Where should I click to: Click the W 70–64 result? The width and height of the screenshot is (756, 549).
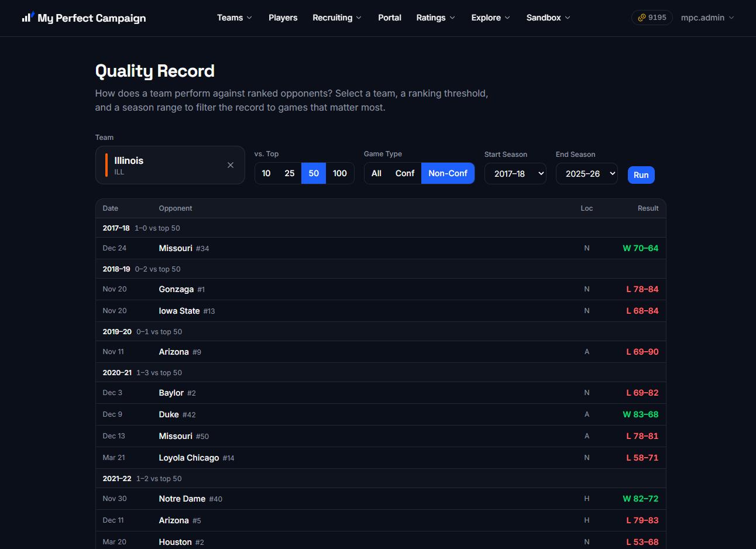[640, 248]
